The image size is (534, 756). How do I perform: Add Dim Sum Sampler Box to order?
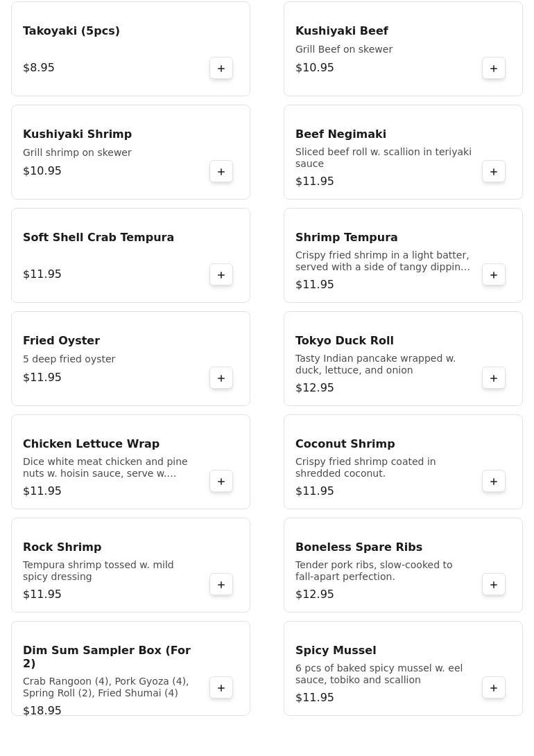221,688
